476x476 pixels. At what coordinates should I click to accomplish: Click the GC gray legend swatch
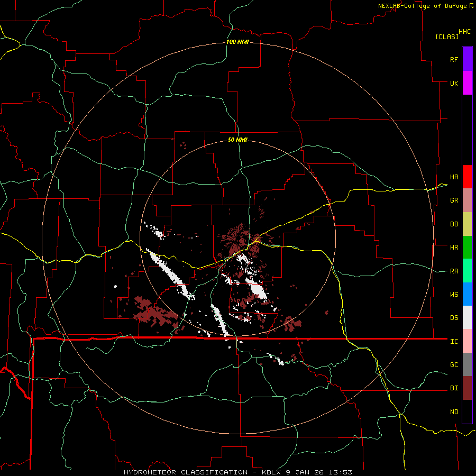point(467,364)
